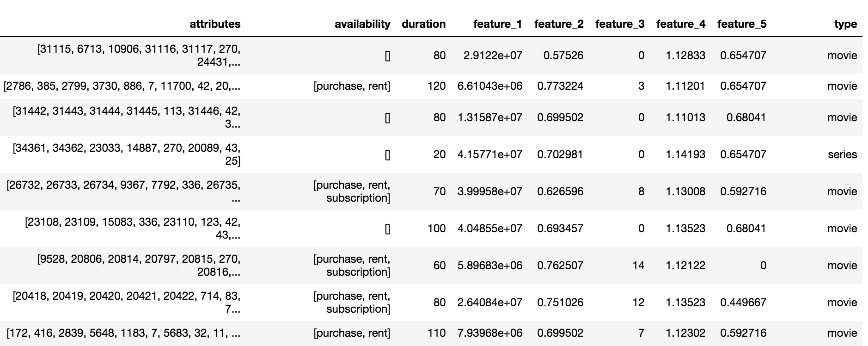
Task: Select attributes cell starting with 34361
Action: click(x=127, y=154)
